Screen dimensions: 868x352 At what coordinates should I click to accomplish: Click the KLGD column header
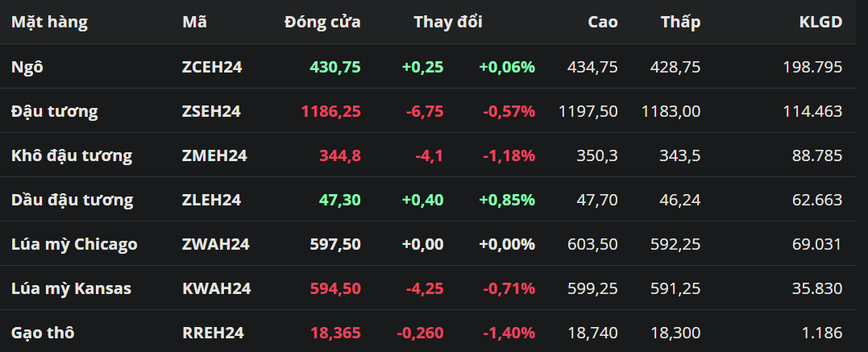(x=821, y=23)
